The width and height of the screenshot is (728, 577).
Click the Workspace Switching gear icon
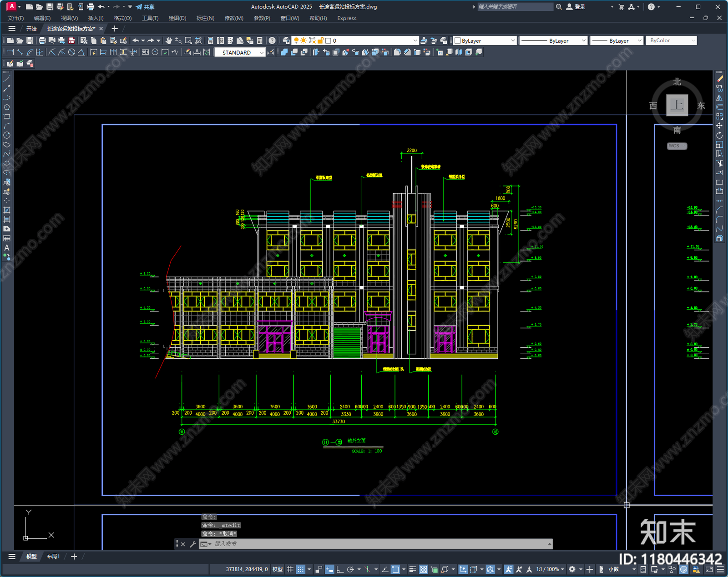(572, 569)
